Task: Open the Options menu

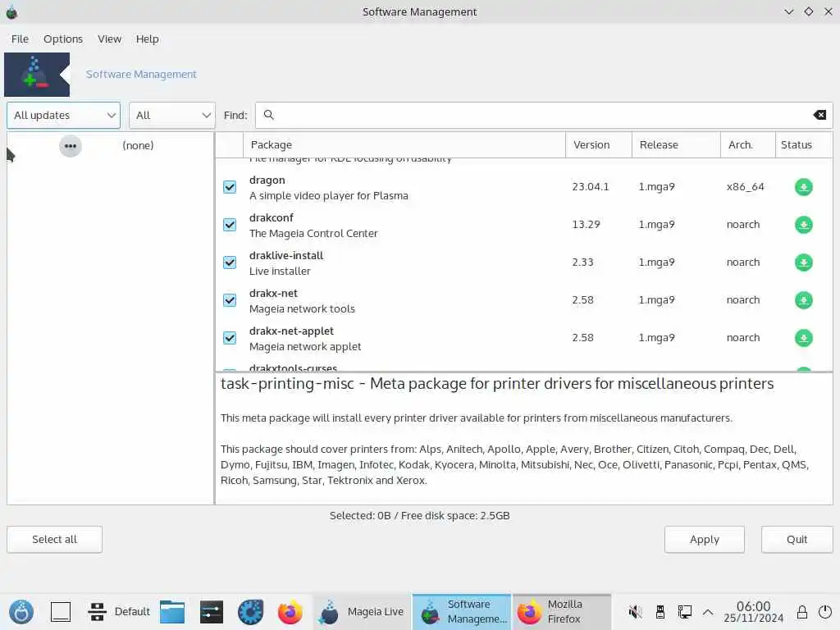Action: point(63,39)
